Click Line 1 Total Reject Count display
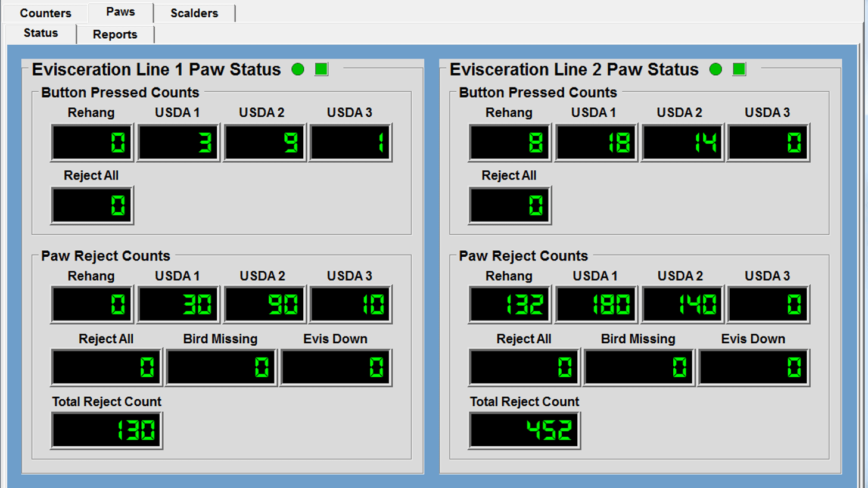This screenshot has width=868, height=488. click(107, 430)
